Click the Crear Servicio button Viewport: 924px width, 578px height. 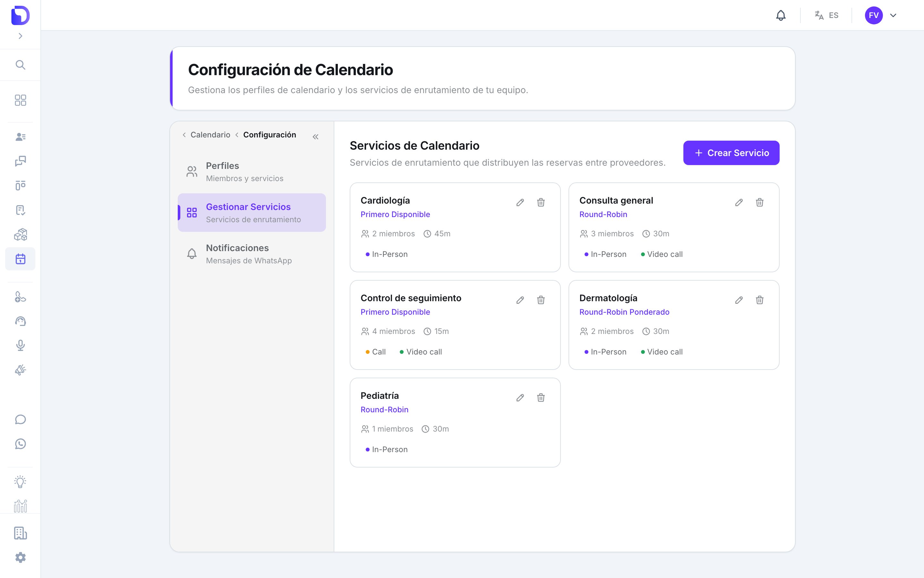(x=731, y=153)
